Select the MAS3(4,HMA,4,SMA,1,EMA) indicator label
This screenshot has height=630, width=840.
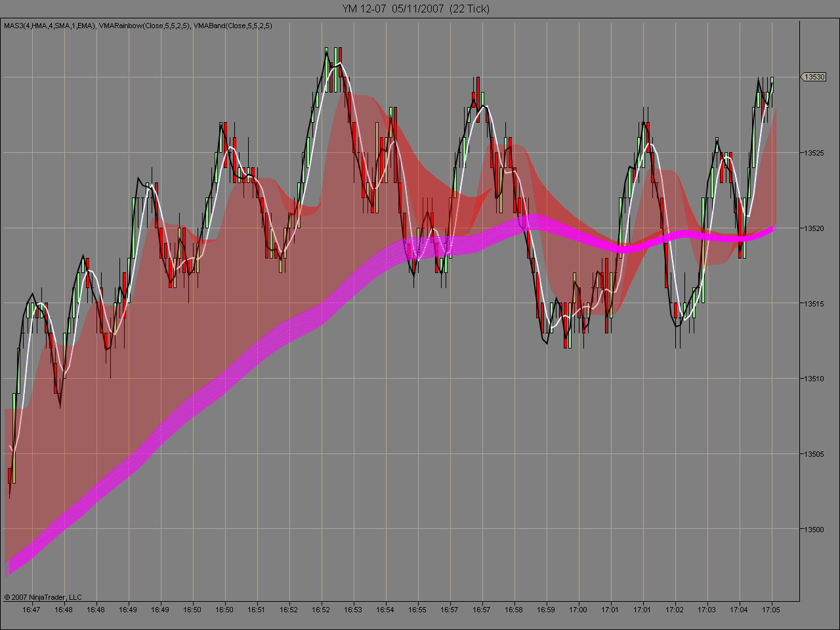[x=49, y=26]
